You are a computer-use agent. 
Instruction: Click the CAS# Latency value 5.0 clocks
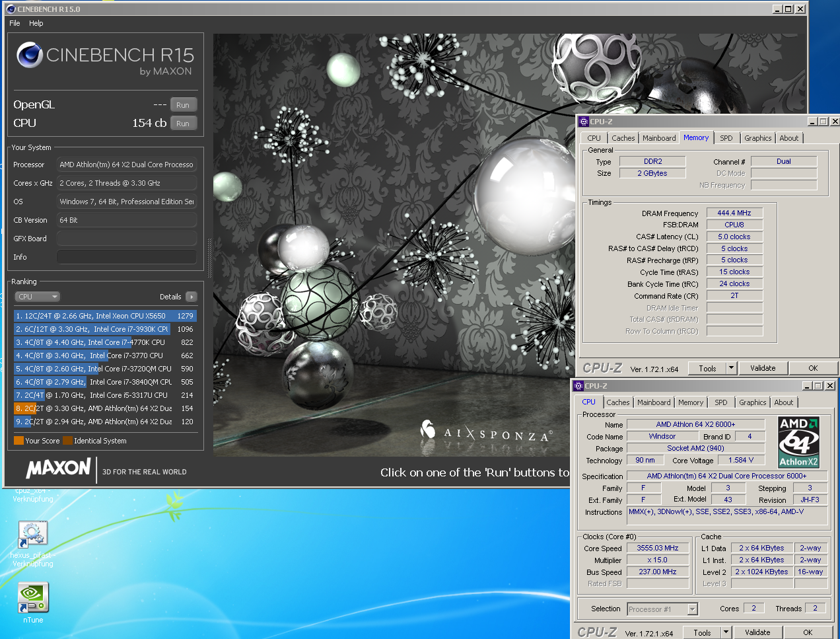[x=734, y=237]
